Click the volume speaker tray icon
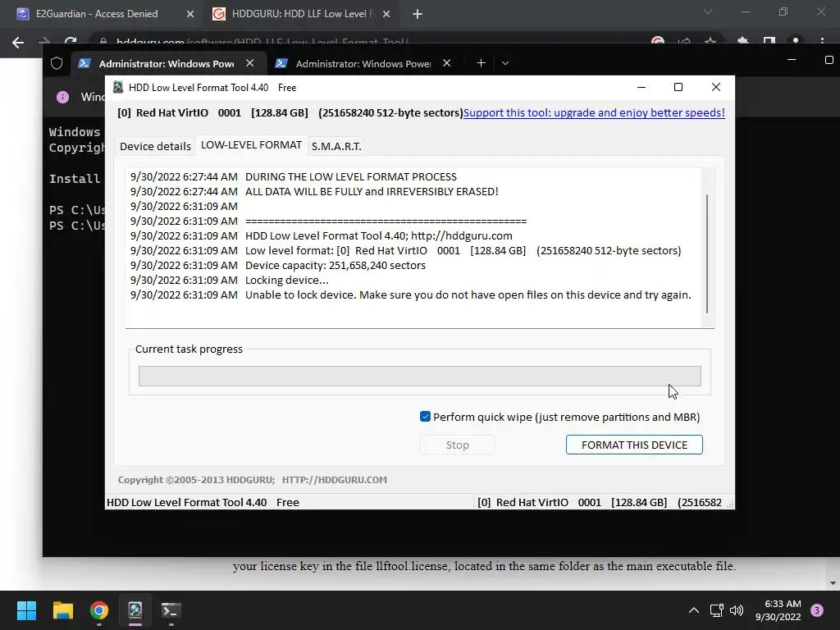 click(x=737, y=610)
